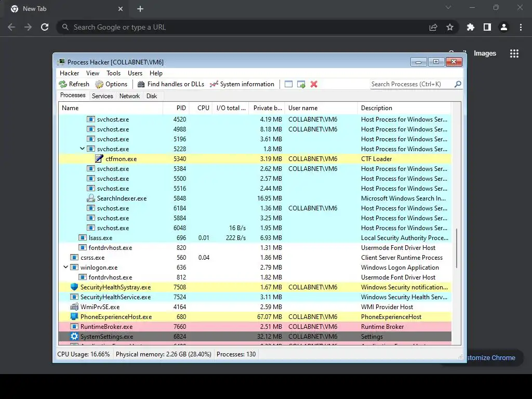The height and width of the screenshot is (399, 532).
Task: Sort by the User name column header
Action: (x=321, y=108)
